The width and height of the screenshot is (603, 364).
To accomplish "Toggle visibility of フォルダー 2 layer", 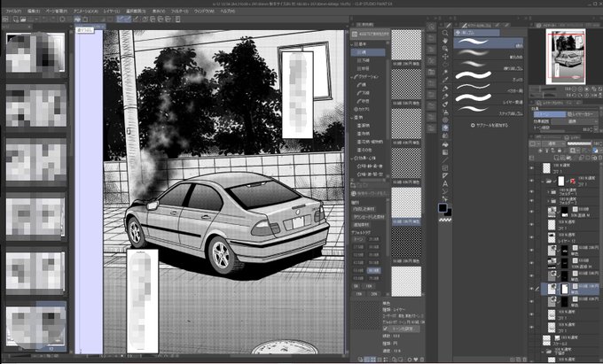I will click(532, 200).
